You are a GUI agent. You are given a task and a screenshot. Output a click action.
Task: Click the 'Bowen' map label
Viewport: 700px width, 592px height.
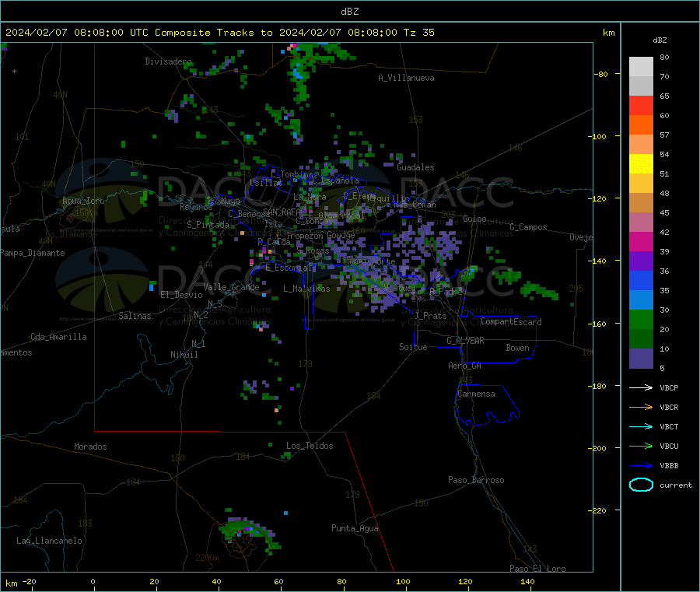pos(517,348)
